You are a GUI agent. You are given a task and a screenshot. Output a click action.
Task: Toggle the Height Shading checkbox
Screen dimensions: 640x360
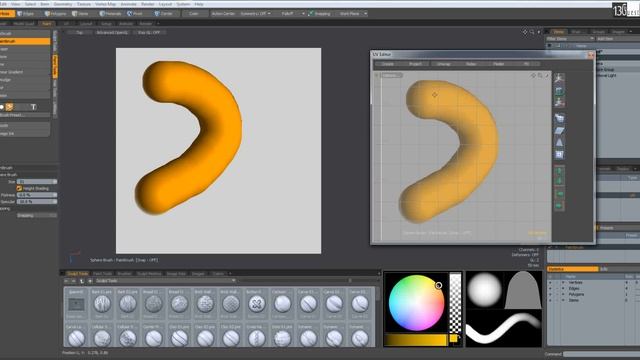(x=19, y=188)
